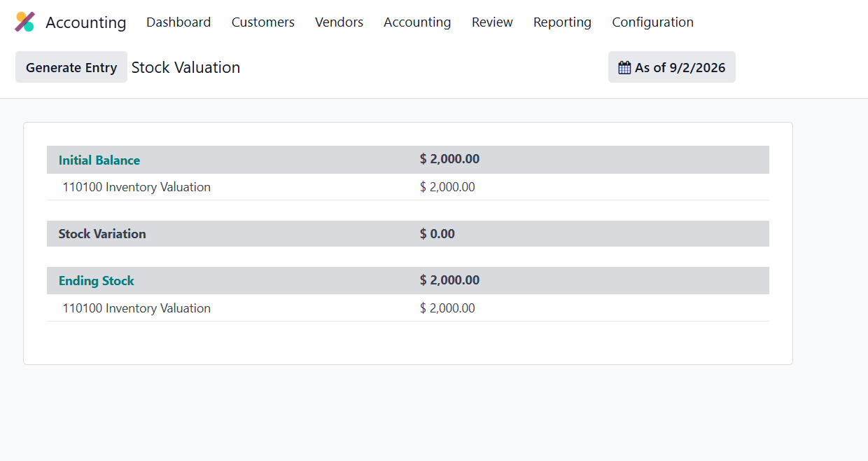Open the Customers menu
Viewport: 868px width, 461px height.
[263, 22]
